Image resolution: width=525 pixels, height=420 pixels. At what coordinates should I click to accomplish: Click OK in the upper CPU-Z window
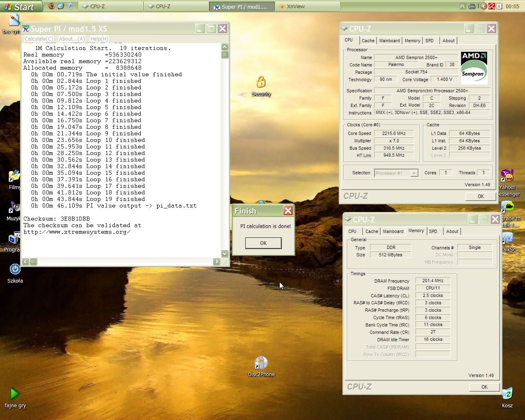point(481,196)
